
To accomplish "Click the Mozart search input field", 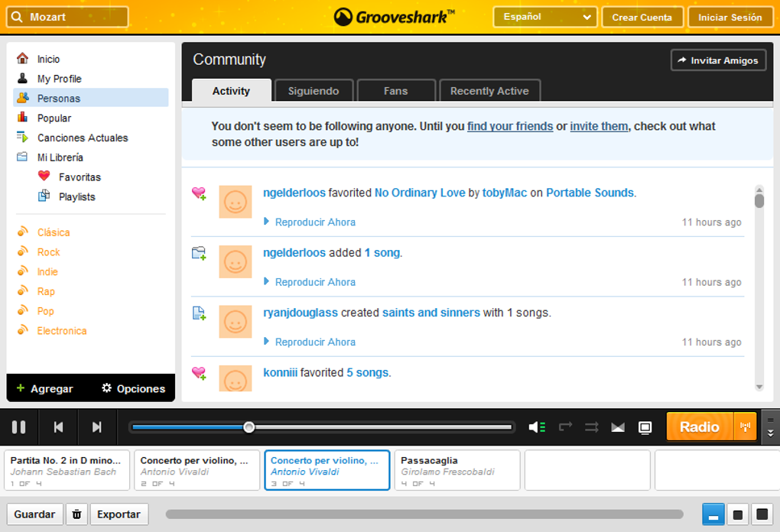I will (x=73, y=15).
